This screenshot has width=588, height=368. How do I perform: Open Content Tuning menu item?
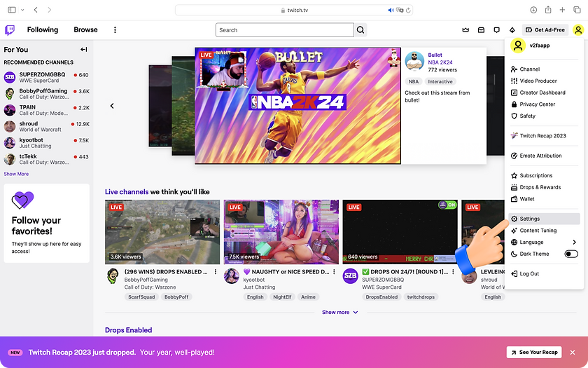(x=544, y=230)
